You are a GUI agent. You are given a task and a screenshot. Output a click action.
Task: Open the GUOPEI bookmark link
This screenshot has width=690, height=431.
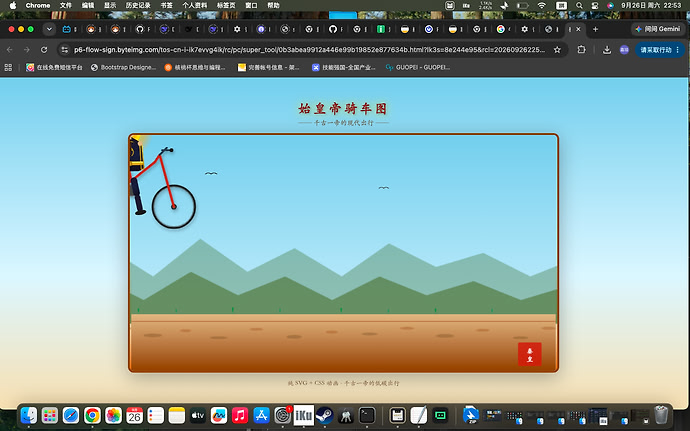point(418,67)
